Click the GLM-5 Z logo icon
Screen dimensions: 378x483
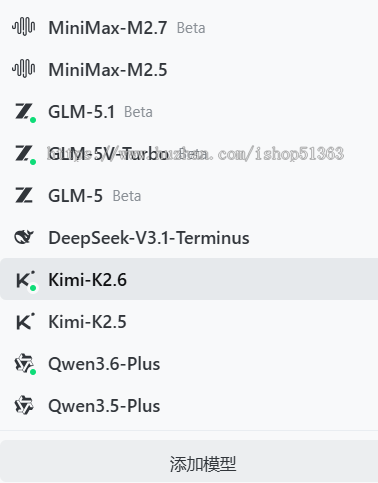click(24, 195)
